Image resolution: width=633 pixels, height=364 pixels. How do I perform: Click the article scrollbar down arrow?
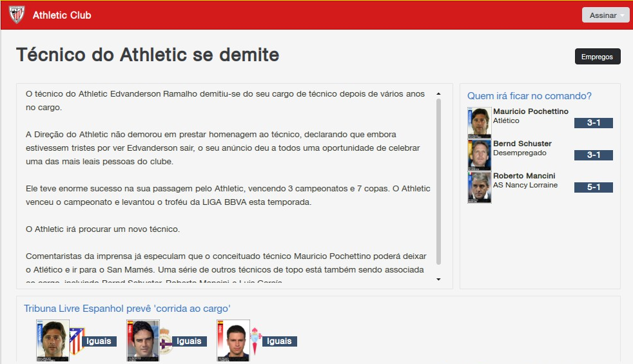click(x=438, y=279)
